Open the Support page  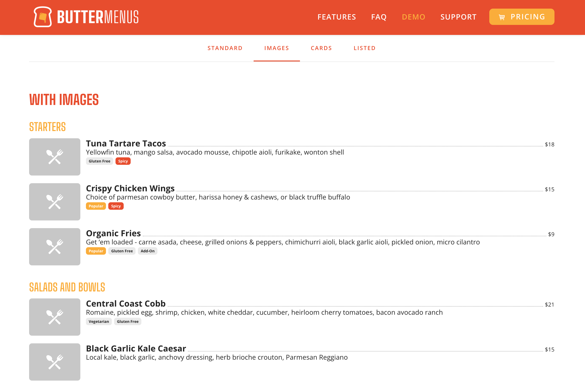(459, 17)
